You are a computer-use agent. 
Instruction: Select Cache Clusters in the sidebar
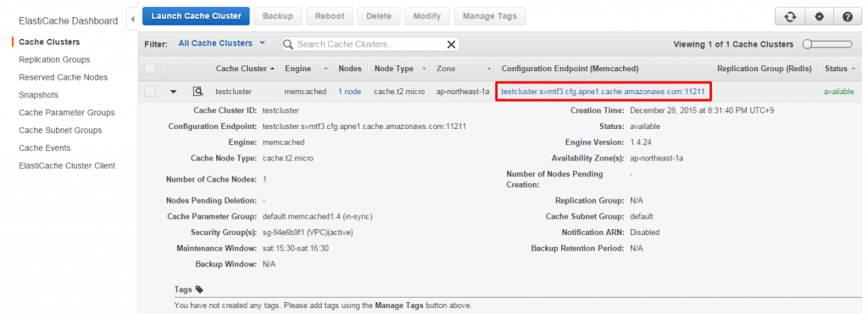click(x=49, y=42)
